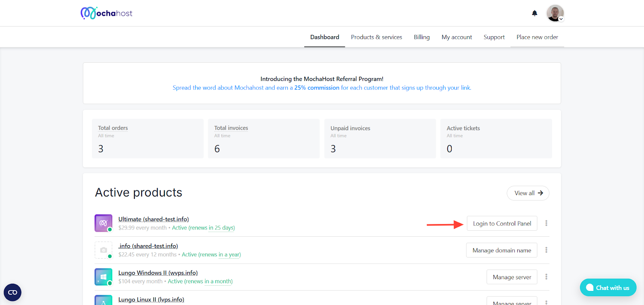Image resolution: width=644 pixels, height=305 pixels.
Task: Open the Ultimate (shared-test.info) link
Action: [x=153, y=219]
